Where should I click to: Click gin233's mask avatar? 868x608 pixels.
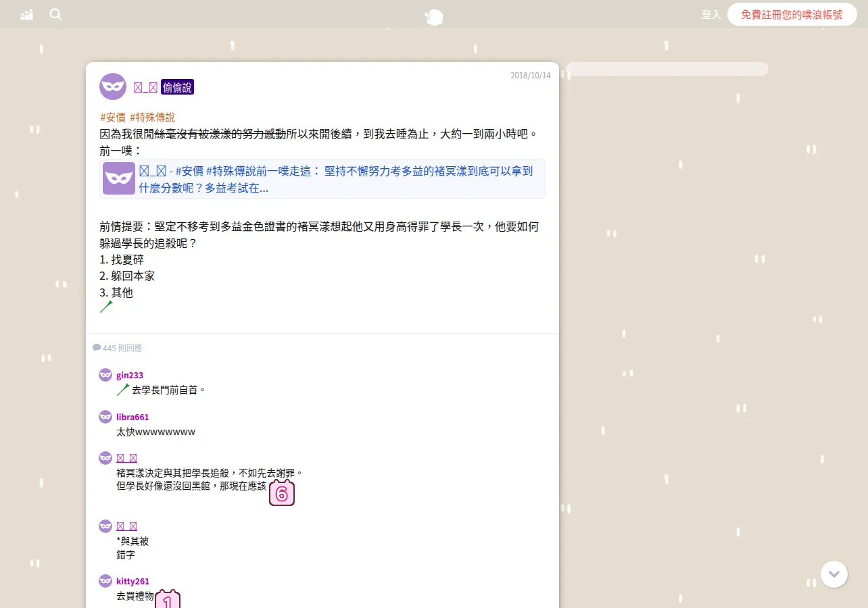(x=105, y=375)
